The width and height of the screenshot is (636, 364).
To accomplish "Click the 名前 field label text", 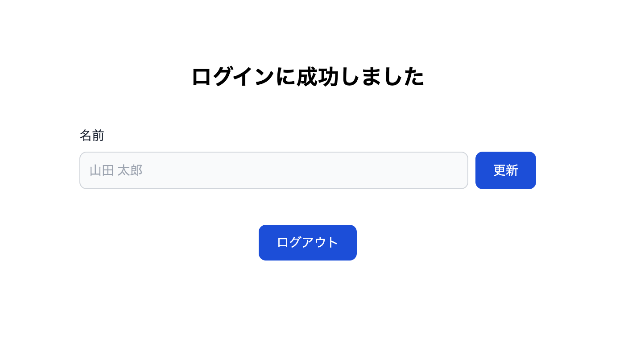I will coord(92,135).
